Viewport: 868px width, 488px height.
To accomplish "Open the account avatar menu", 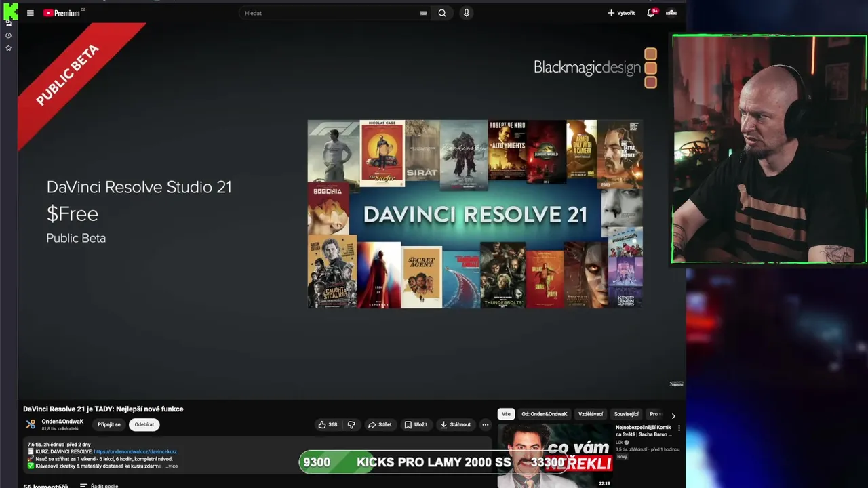I will coord(671,13).
